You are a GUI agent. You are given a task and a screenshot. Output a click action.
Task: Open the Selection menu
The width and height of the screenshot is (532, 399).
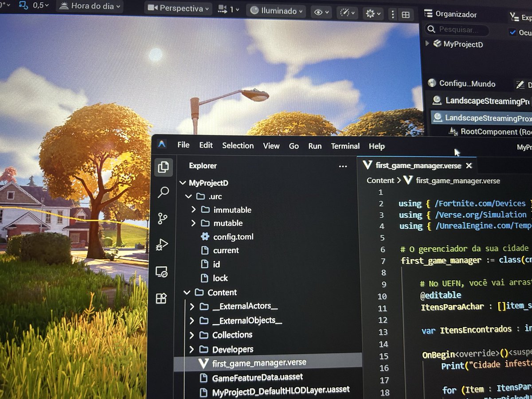(x=238, y=145)
